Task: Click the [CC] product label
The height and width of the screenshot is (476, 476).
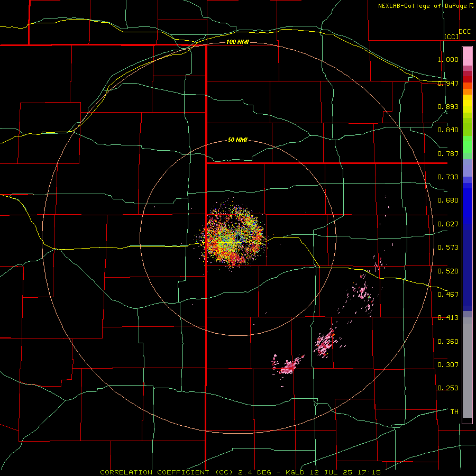Action: coord(452,36)
